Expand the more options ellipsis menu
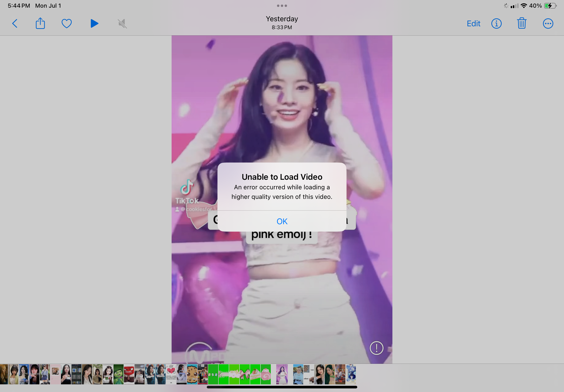 (548, 24)
